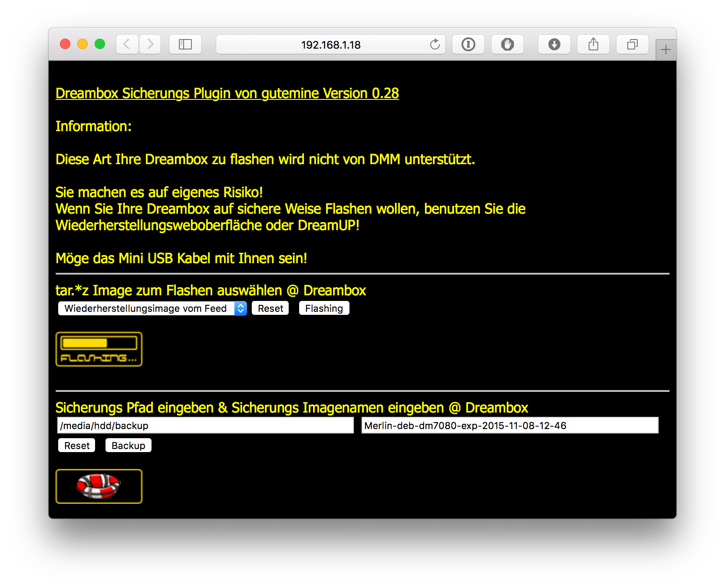Go back with Safari back arrow

point(127,44)
